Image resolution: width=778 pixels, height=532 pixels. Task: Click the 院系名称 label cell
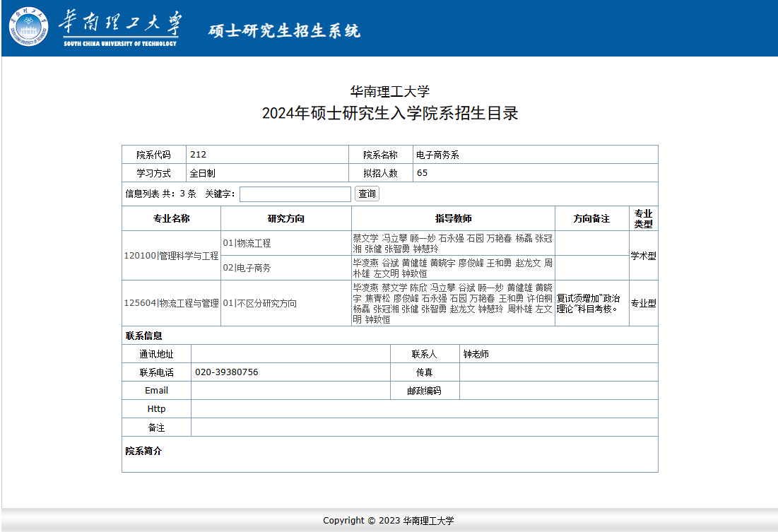(x=381, y=155)
